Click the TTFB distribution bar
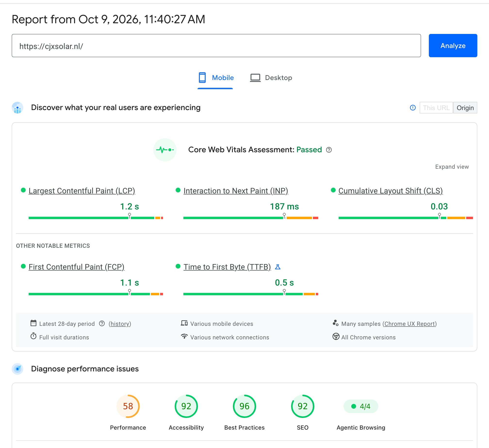489x448 pixels. pyautogui.click(x=251, y=294)
